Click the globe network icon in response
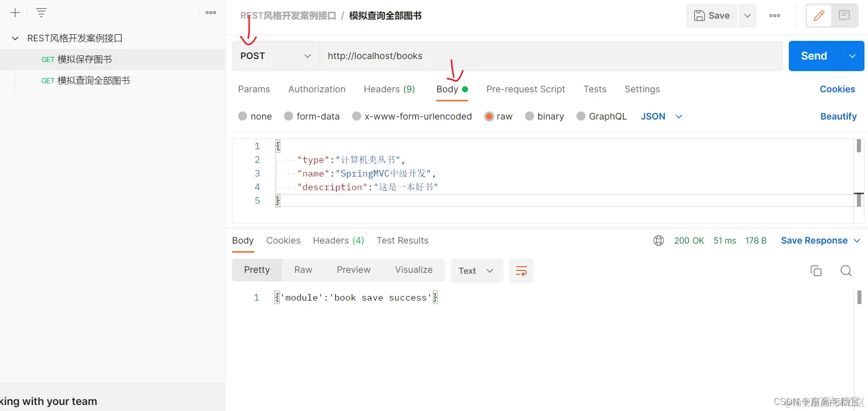This screenshot has height=411, width=868. [658, 241]
